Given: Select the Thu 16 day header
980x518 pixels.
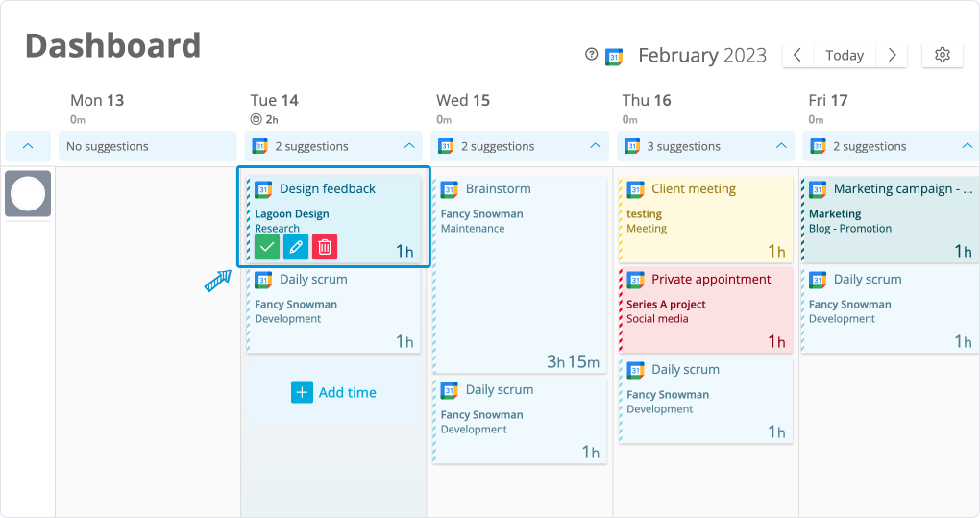Looking at the screenshot, I should click(x=646, y=100).
